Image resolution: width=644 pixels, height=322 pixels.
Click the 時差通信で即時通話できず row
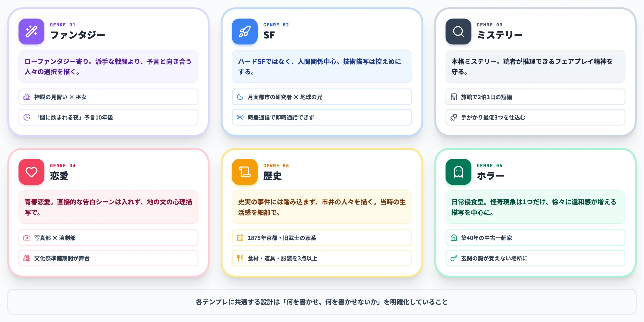[322, 117]
